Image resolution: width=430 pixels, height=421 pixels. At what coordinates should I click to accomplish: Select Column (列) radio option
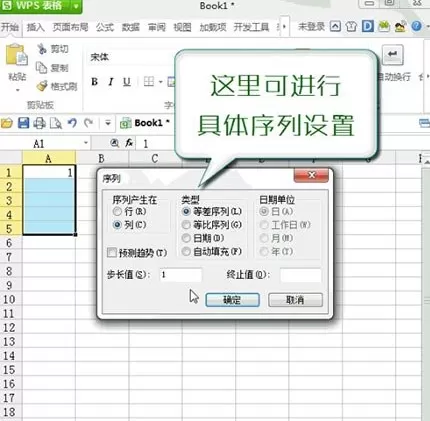click(117, 225)
